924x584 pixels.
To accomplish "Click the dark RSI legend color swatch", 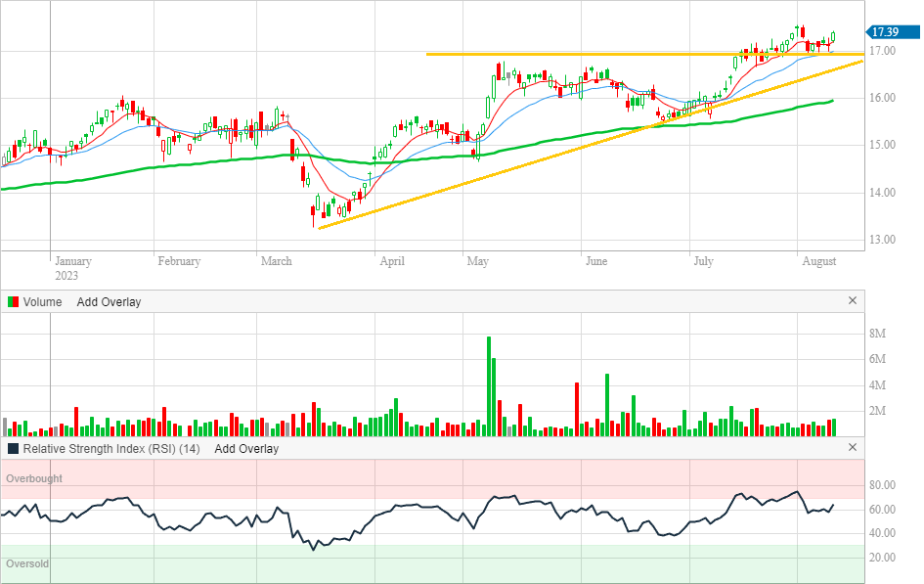I will pos(13,449).
